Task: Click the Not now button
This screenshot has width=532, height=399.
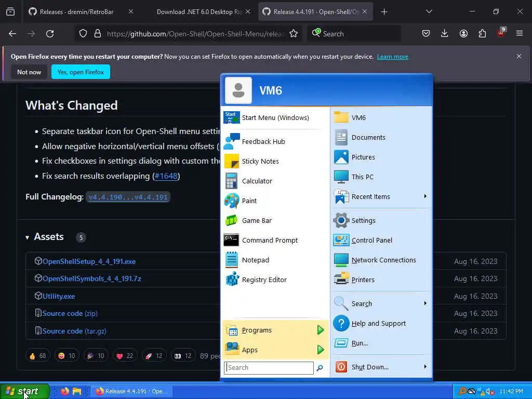Action: pyautogui.click(x=29, y=72)
